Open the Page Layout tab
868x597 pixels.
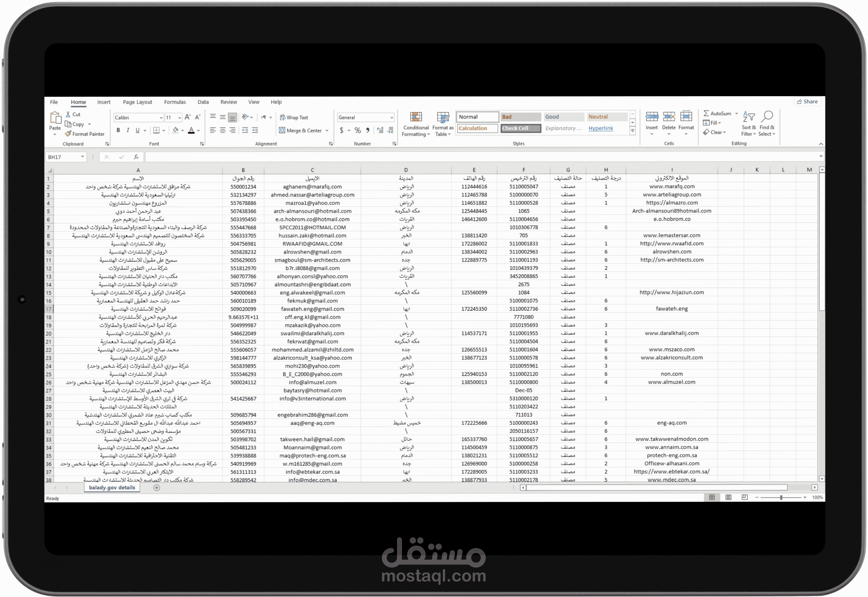(x=137, y=102)
